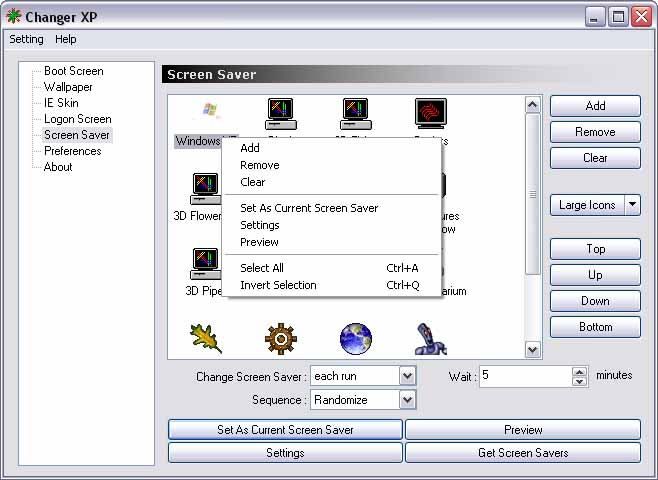Viewport: 658px width, 480px height.
Task: Open the Large Icons view dropdown arrow
Action: coord(632,205)
